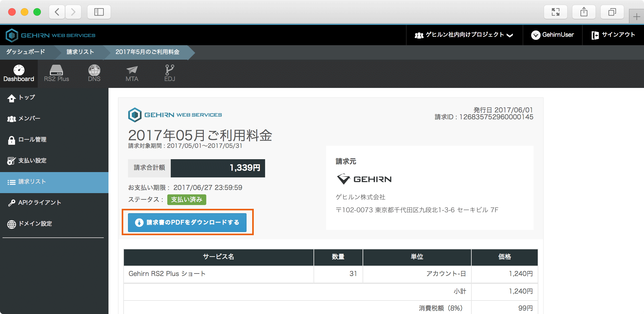The width and height of the screenshot is (644, 314).
Task: Go to 支払い設定 in the sidebar
Action: (32, 161)
